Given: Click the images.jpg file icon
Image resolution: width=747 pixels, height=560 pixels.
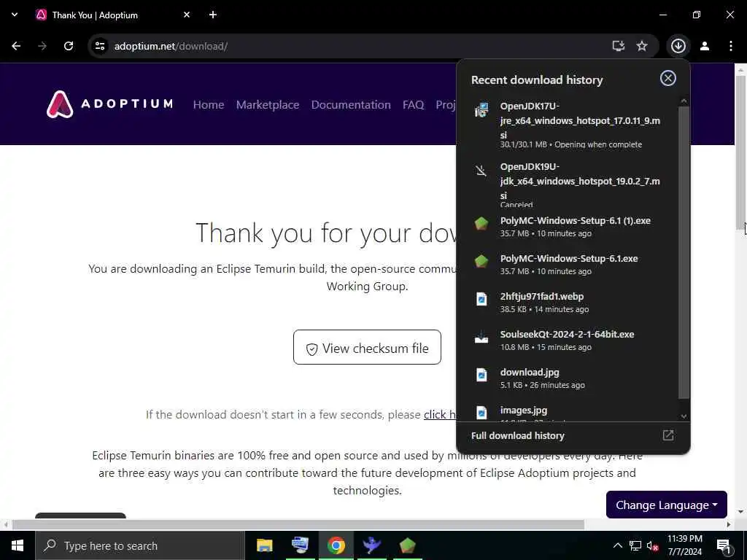Looking at the screenshot, I should (481, 413).
